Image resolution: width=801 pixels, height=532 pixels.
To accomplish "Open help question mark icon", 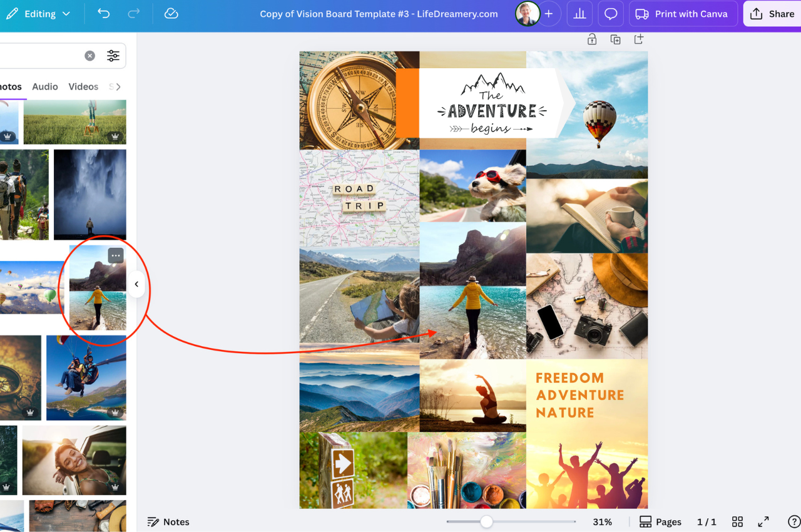I will (793, 522).
